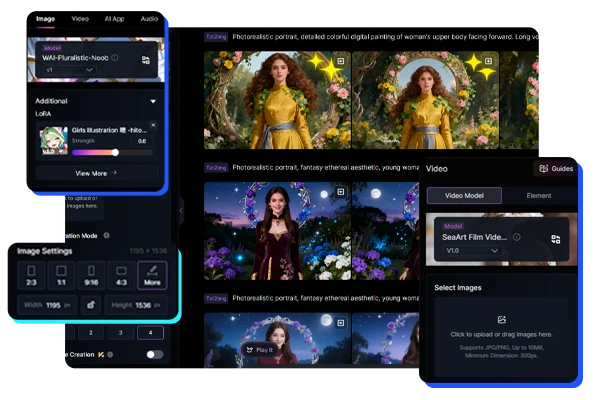The height and width of the screenshot is (400, 600).
Task: Open info icon beside SeaArt Film Video
Action: tap(517, 237)
